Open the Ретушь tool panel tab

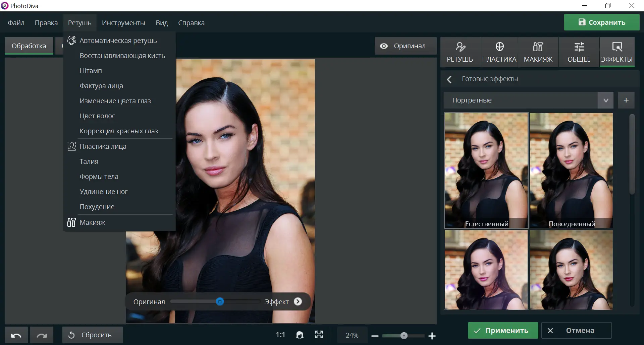tap(460, 52)
